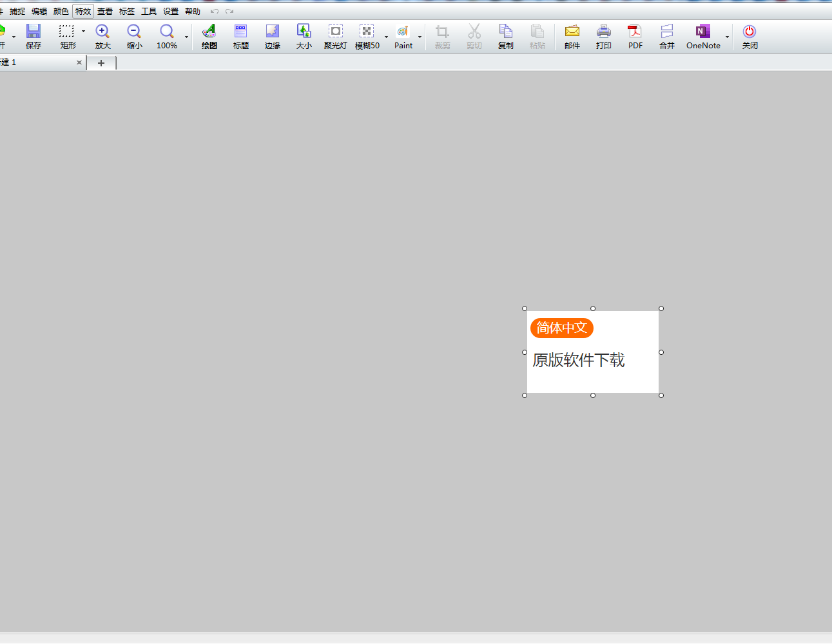Apply the 聚光灯 spotlight effect

pos(336,37)
